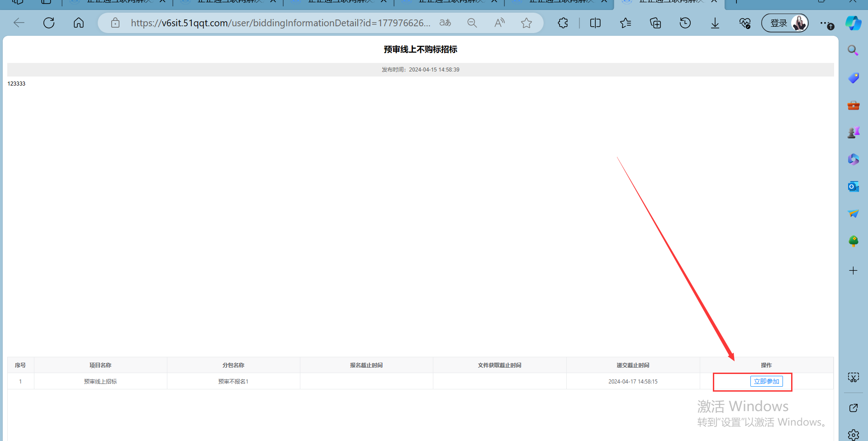Open browser essentials heart icon
Screen dimensions: 868x441
745,23
